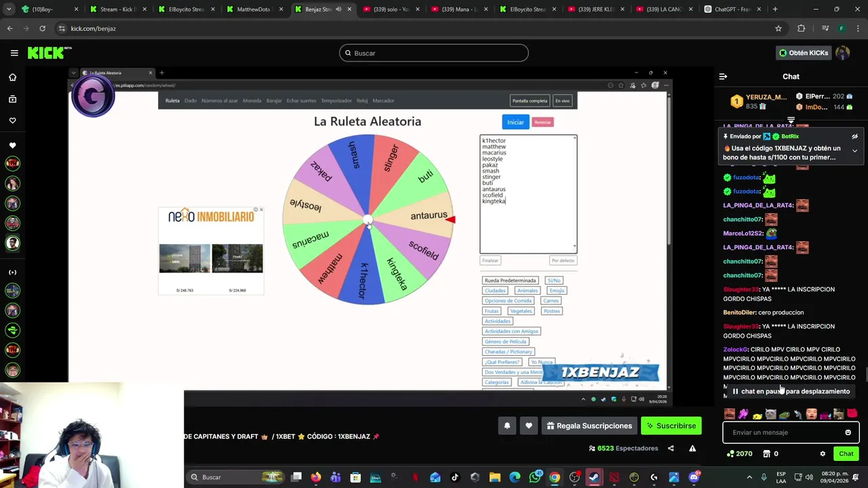The height and width of the screenshot is (488, 868).
Task: Click the 6523 Espectadores count
Action: [x=623, y=448]
